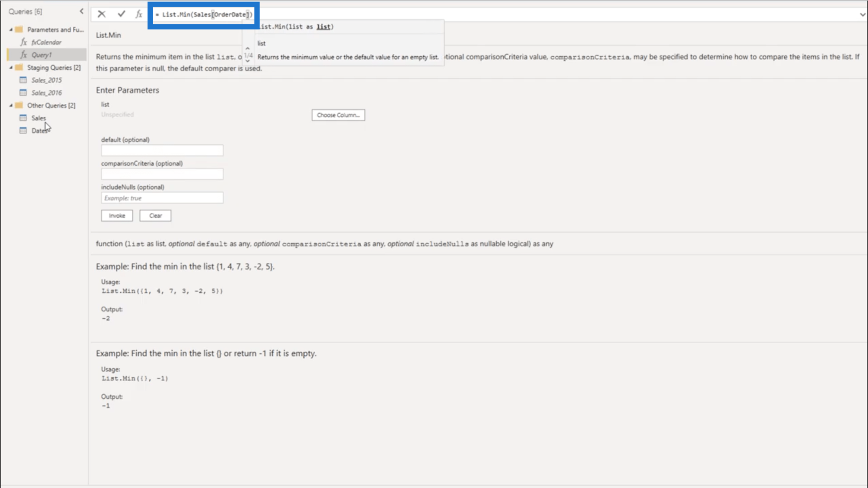The width and height of the screenshot is (868, 488).
Task: Click the table icon for the Sales query
Action: (23, 118)
